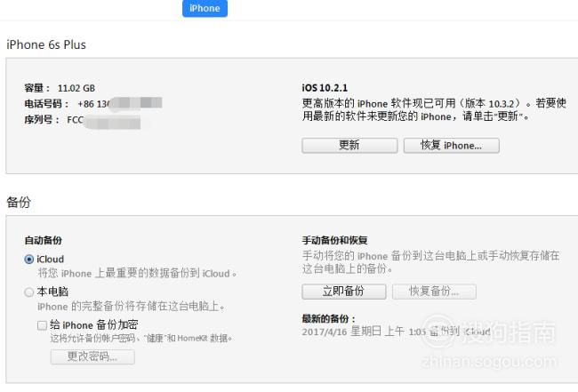Click the serial number starting FCC

click(x=103, y=120)
